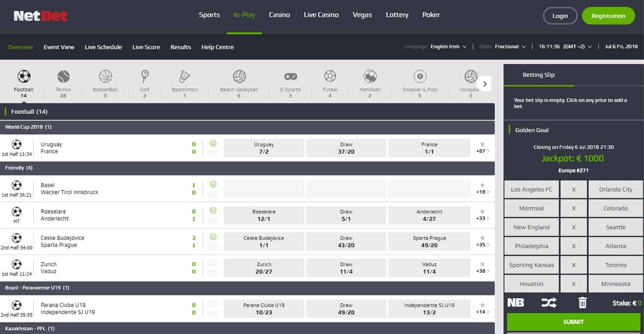Collapse the Friendly (4) section header
Viewport: 644px width, 334px height.
(247, 168)
